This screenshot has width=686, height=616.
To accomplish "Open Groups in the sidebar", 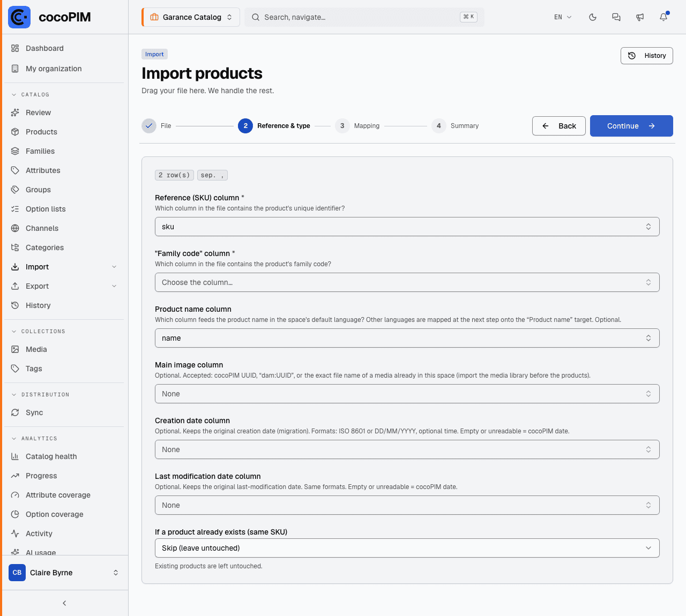I will tap(64, 190).
